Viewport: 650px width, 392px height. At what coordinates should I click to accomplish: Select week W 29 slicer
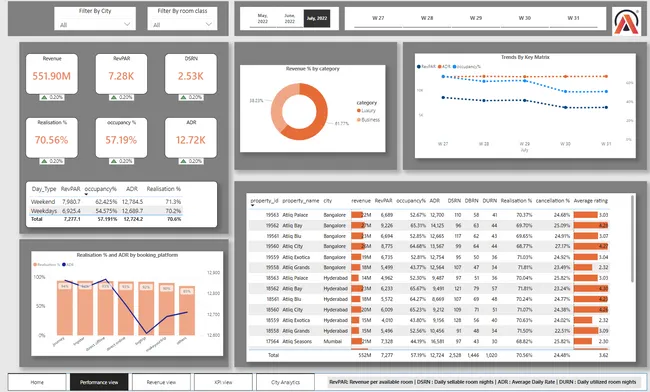point(476,18)
